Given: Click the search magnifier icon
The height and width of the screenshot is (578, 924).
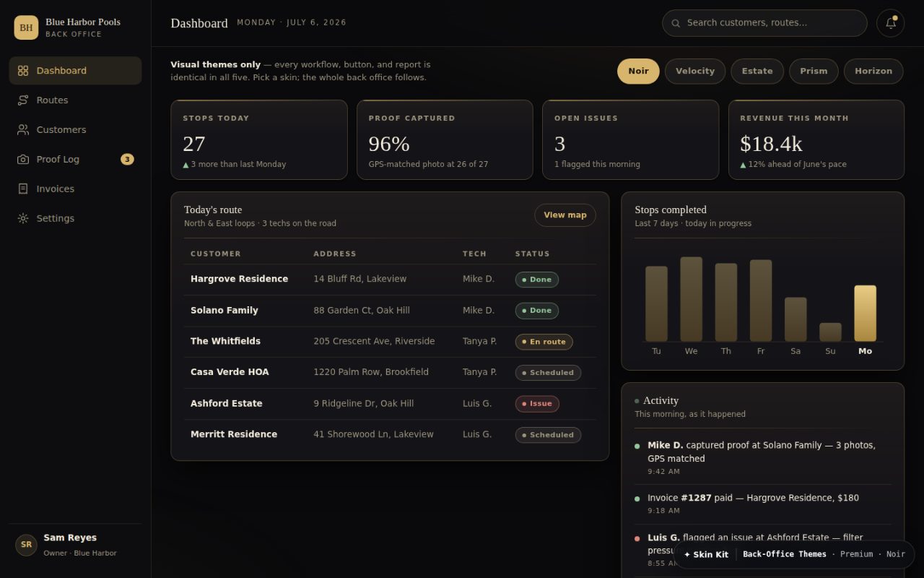Looking at the screenshot, I should [x=676, y=23].
